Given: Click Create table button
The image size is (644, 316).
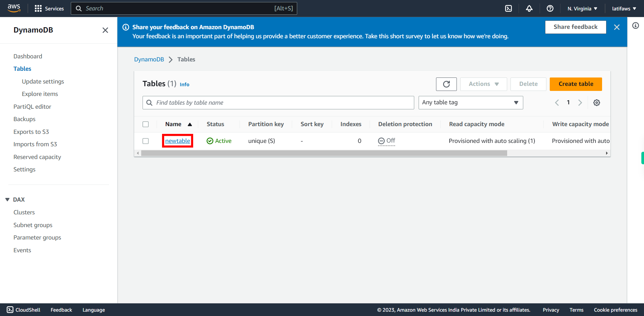Looking at the screenshot, I should [x=576, y=84].
